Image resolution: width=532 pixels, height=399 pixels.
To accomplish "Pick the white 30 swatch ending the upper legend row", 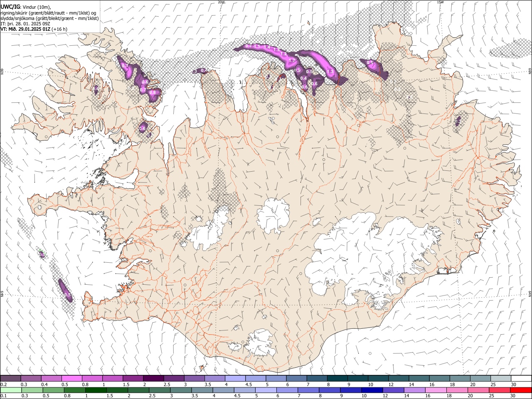I will point(521,379).
